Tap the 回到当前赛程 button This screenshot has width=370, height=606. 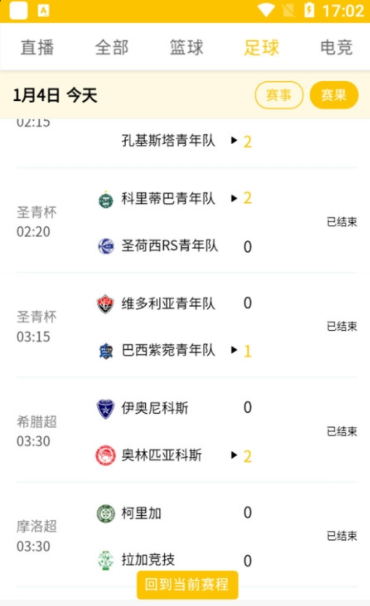(188, 584)
